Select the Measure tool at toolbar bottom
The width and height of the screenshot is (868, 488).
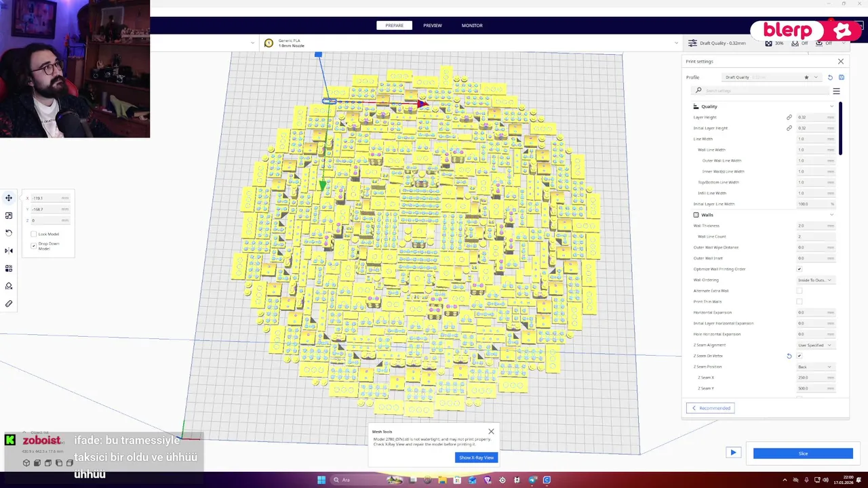(9, 304)
